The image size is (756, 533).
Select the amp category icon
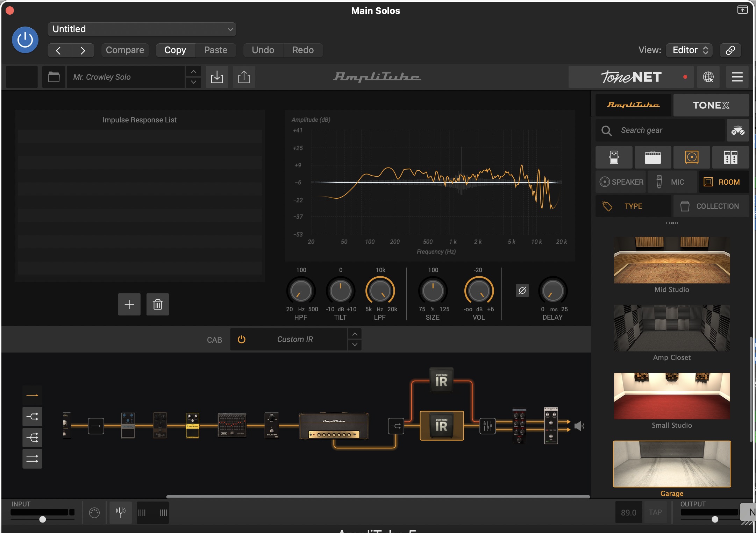pos(653,157)
